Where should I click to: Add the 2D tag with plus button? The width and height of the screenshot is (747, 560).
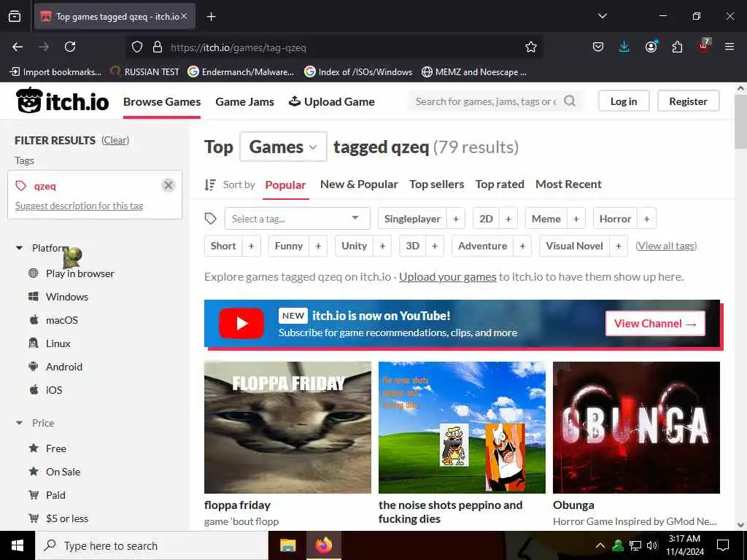tap(508, 219)
